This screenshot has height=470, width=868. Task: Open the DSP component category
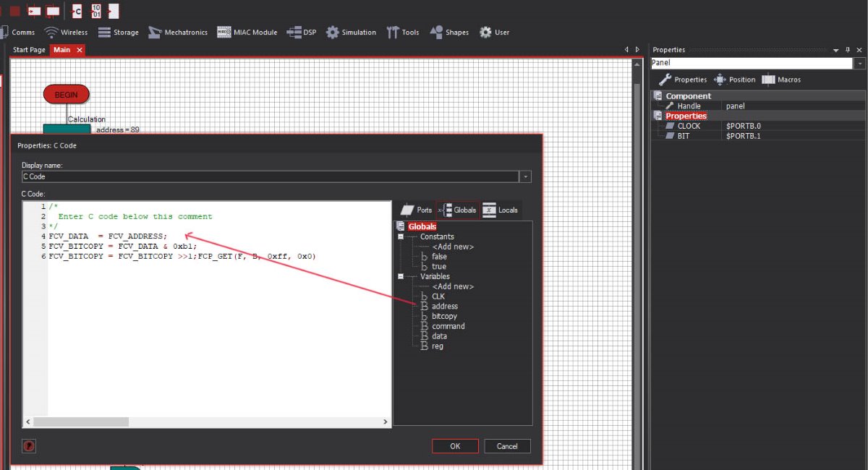click(302, 32)
